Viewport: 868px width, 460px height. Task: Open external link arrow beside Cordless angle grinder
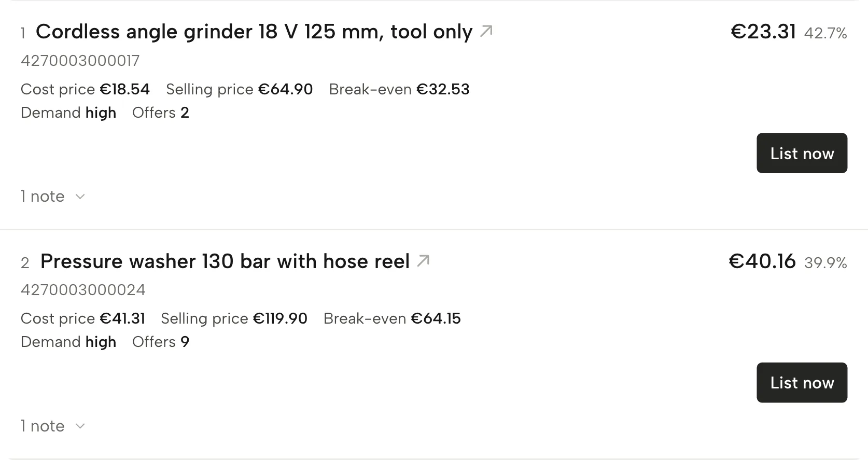[486, 32]
